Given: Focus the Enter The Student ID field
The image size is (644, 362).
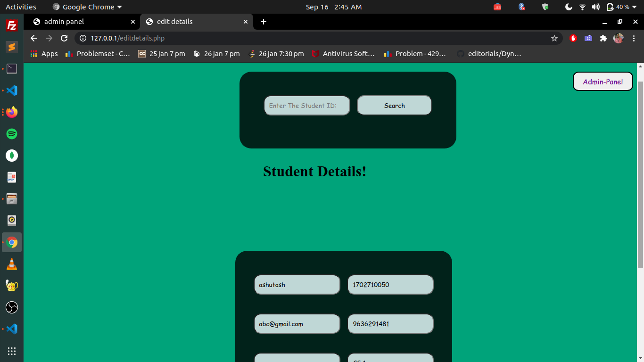Looking at the screenshot, I should 307,106.
